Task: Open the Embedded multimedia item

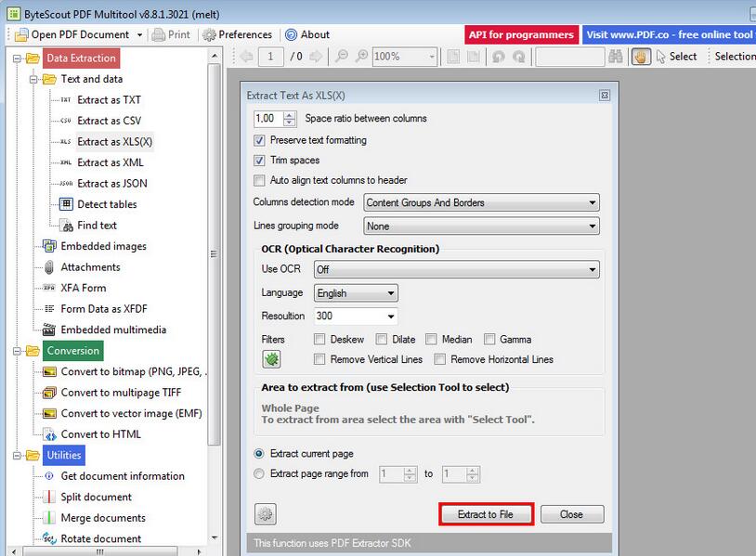Action: coord(113,330)
